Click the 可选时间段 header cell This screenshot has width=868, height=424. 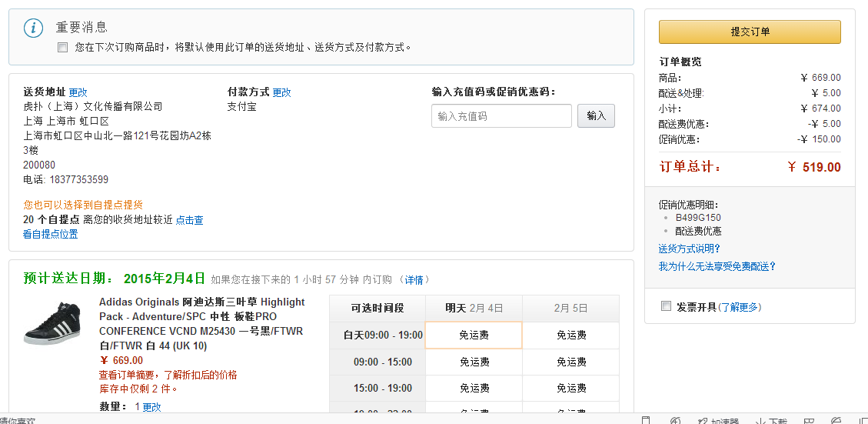click(x=377, y=308)
